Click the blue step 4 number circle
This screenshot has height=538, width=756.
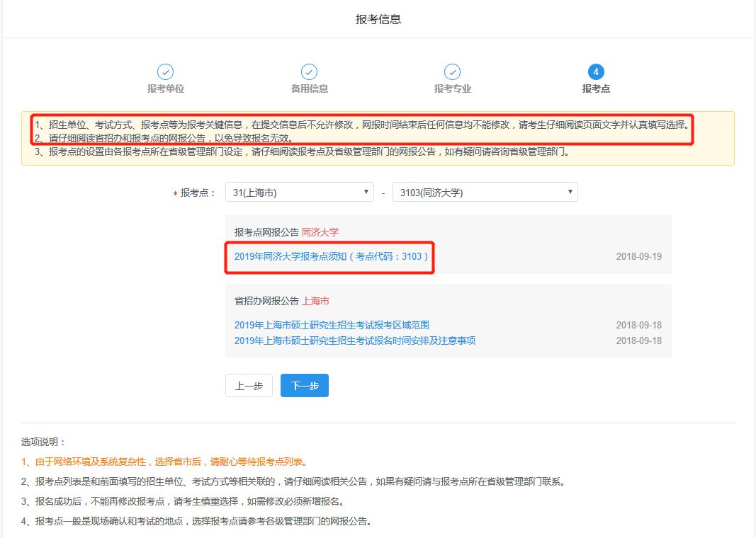pyautogui.click(x=596, y=72)
